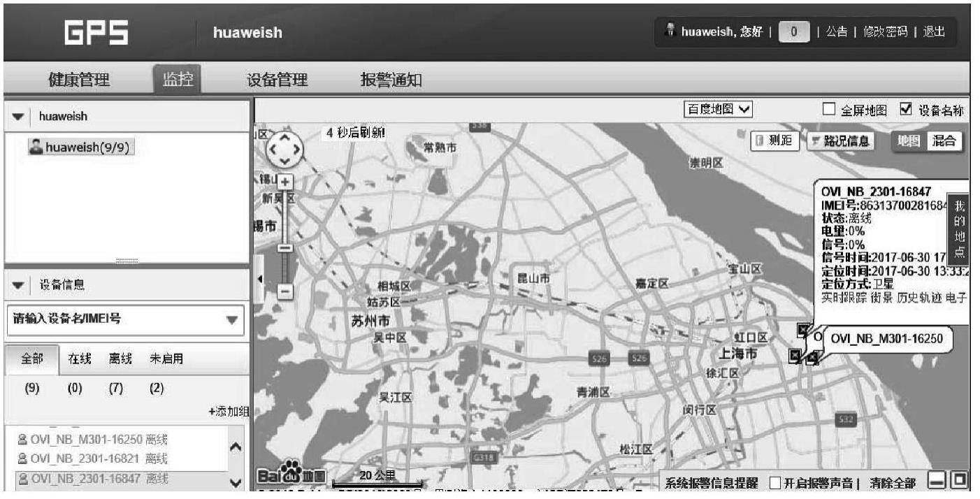Viewport: 980px width, 499px height.
Task: Click the panel divider grip under account tree
Action: pos(127,260)
